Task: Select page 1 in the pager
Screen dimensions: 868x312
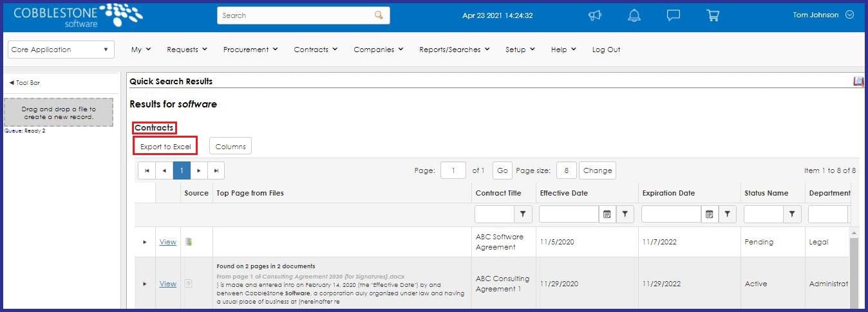Action: point(182,170)
